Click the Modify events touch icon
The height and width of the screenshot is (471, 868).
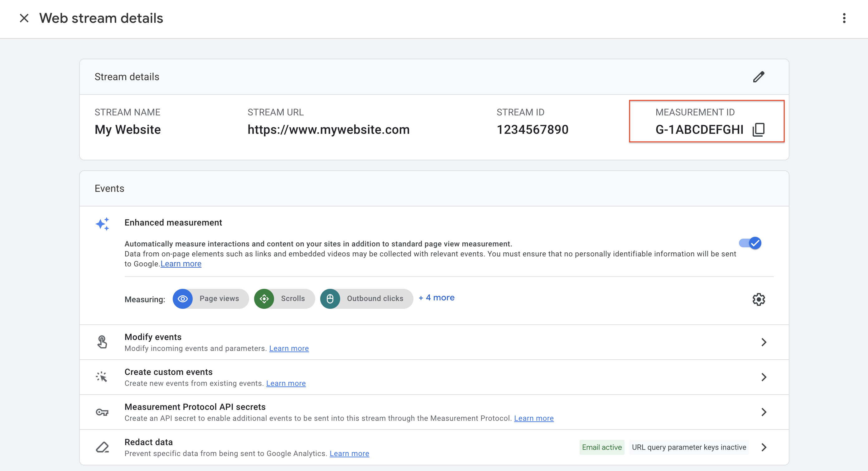[x=102, y=342]
